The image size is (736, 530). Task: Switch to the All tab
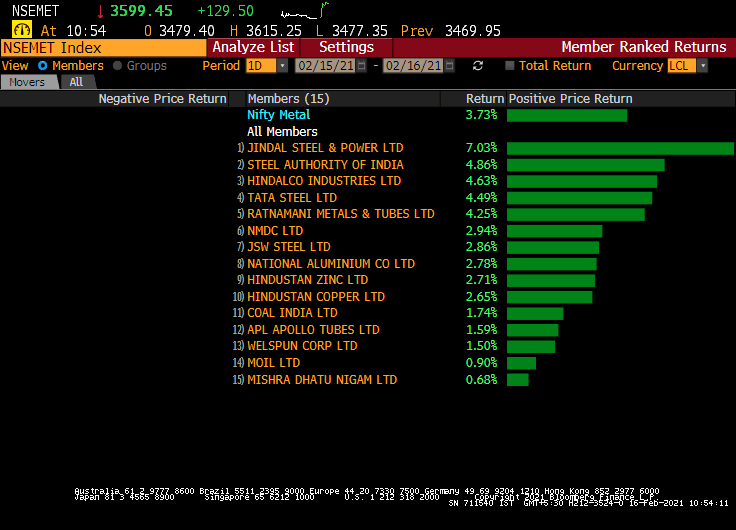(76, 82)
